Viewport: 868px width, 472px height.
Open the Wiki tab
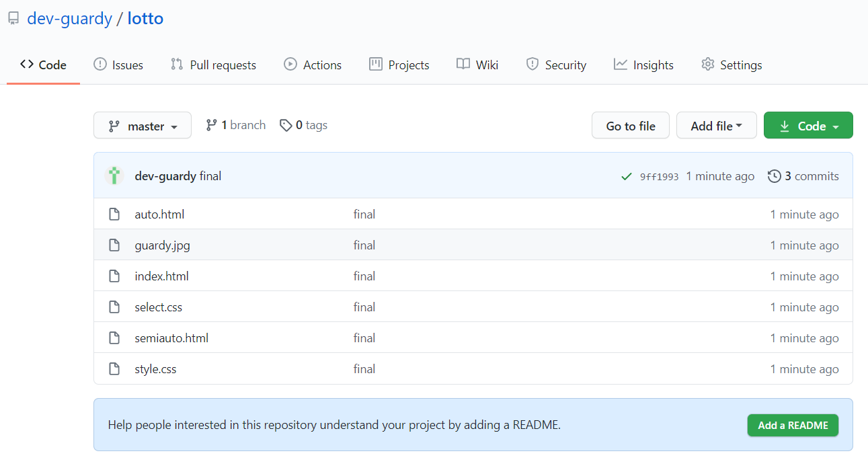[477, 65]
